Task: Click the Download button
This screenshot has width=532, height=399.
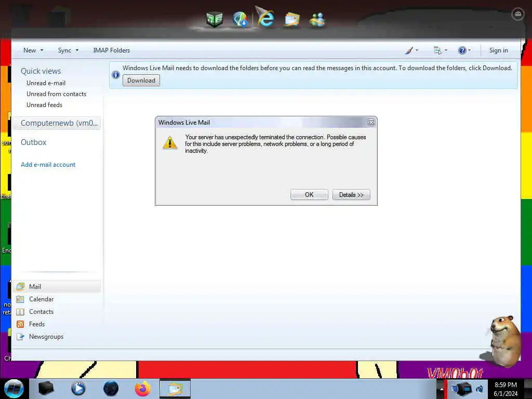Action: click(141, 81)
